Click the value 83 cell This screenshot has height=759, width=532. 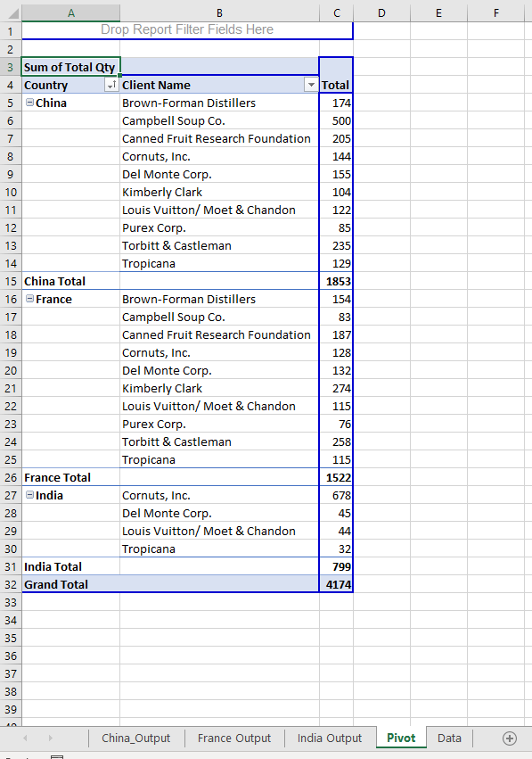pos(336,317)
